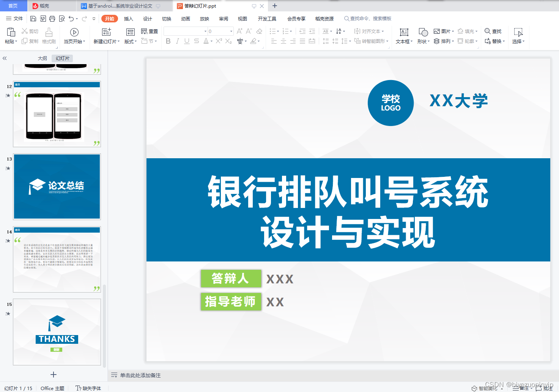Toggle Subscript X₂ formatting
The height and width of the screenshot is (392, 559).
(228, 41)
